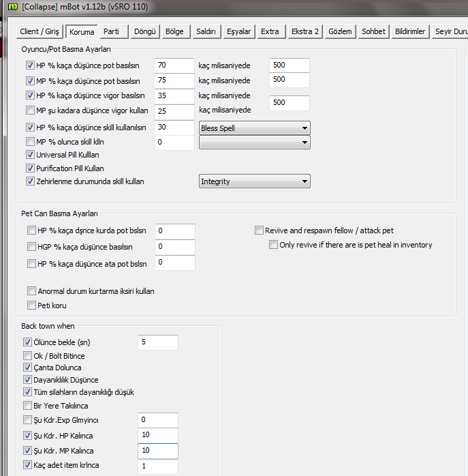Check Revive and respawn fellow / attack pet
The width and height of the screenshot is (468, 476).
tap(259, 230)
